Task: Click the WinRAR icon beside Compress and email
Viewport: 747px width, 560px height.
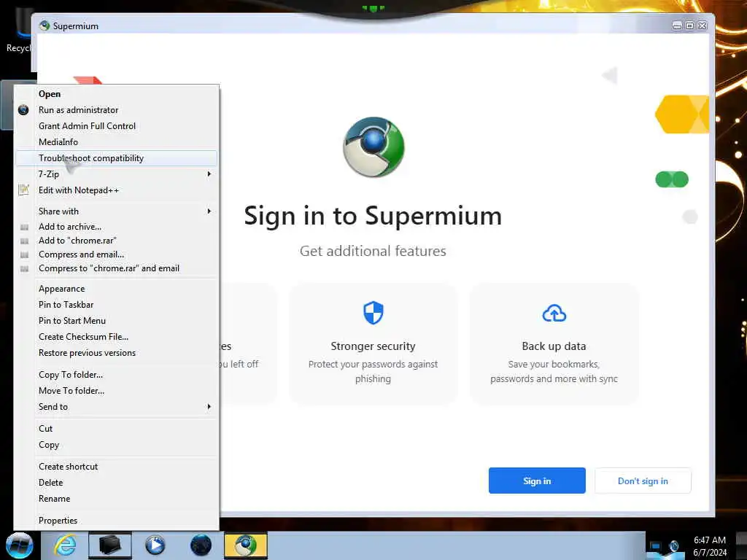Action: (x=24, y=254)
